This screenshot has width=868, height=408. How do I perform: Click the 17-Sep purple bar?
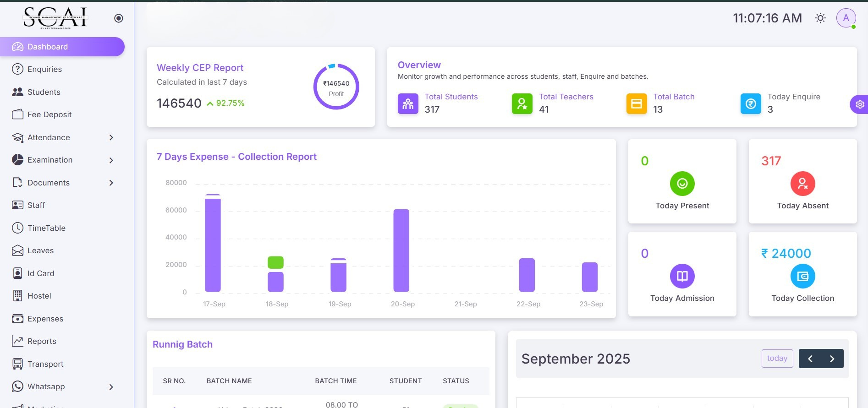[213, 245]
